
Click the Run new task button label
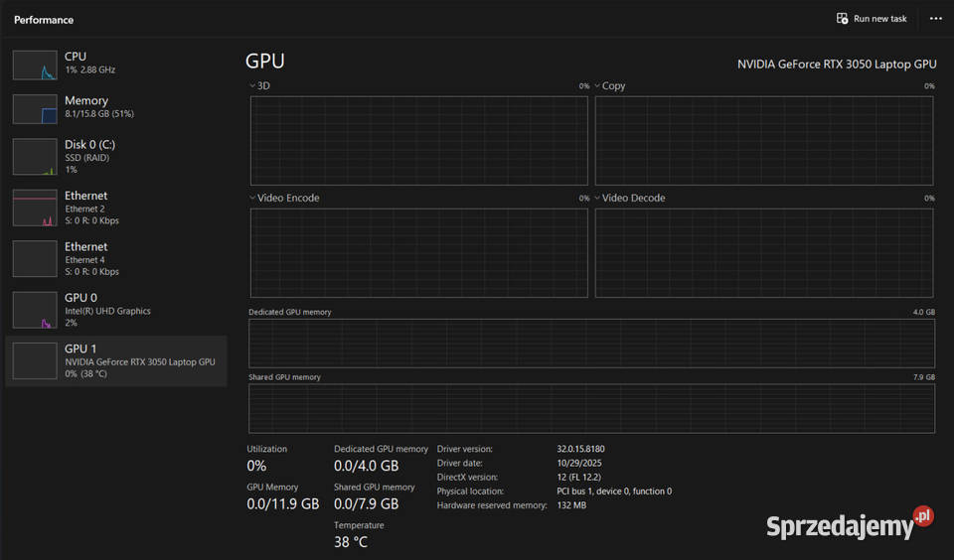(x=879, y=19)
